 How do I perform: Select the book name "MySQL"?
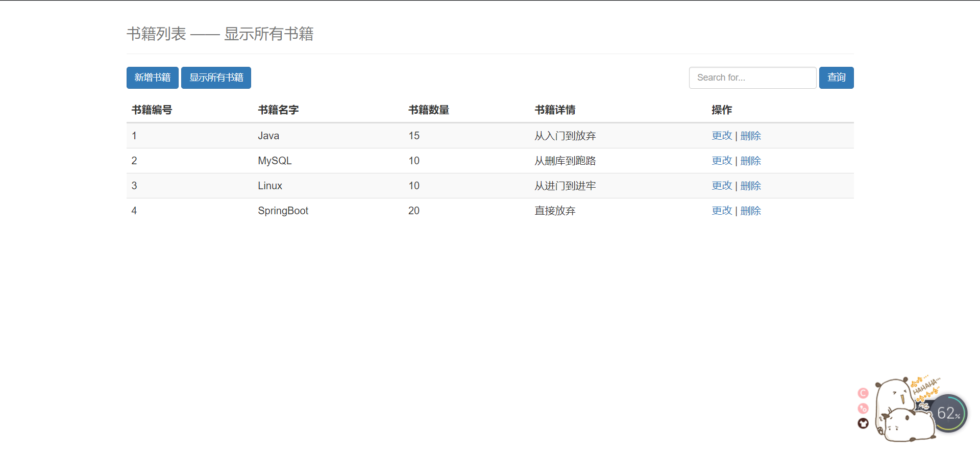[x=275, y=161]
